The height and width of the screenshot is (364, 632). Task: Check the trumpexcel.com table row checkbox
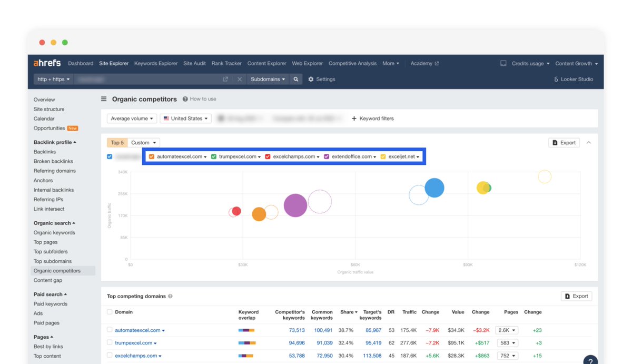(x=110, y=342)
